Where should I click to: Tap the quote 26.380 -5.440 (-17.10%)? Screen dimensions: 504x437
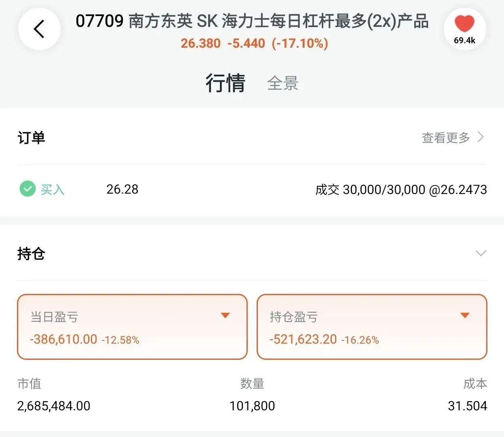pos(254,43)
